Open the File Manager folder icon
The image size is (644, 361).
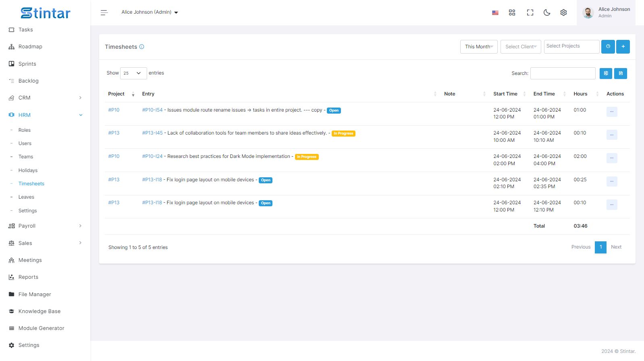click(x=11, y=294)
